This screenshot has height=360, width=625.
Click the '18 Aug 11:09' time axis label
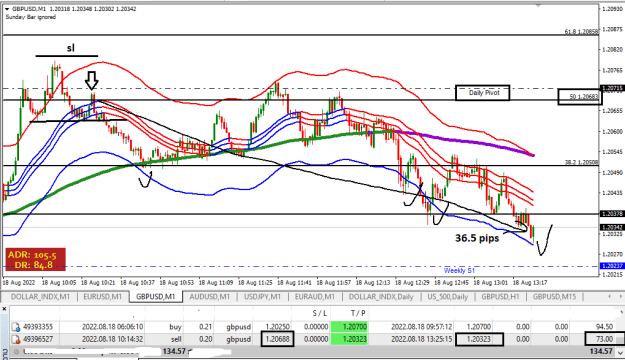[x=216, y=283]
